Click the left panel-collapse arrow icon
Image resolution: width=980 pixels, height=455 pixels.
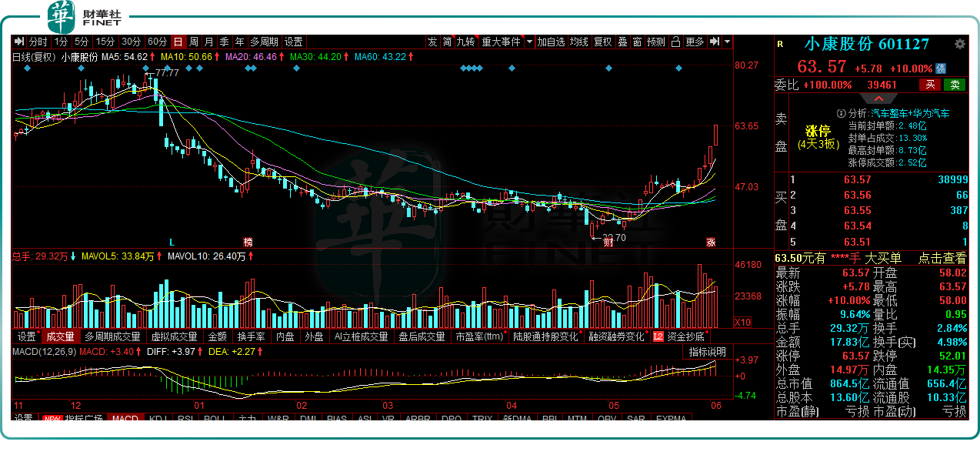21,42
